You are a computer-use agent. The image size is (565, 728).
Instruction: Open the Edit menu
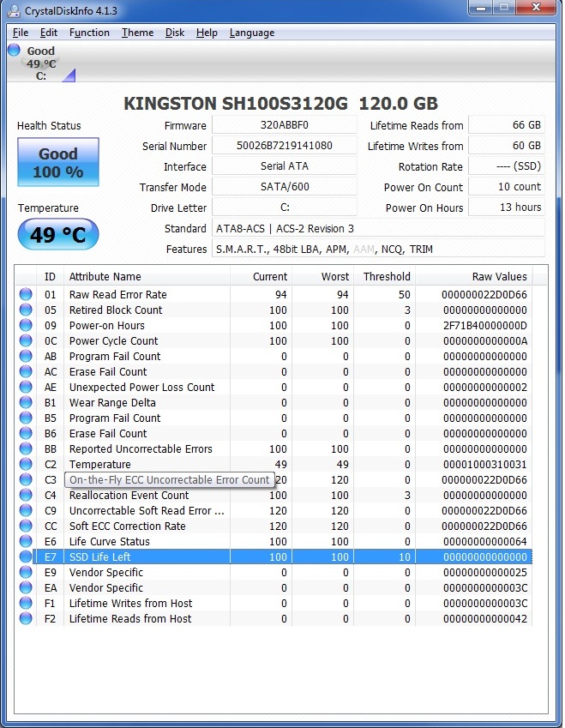point(48,33)
